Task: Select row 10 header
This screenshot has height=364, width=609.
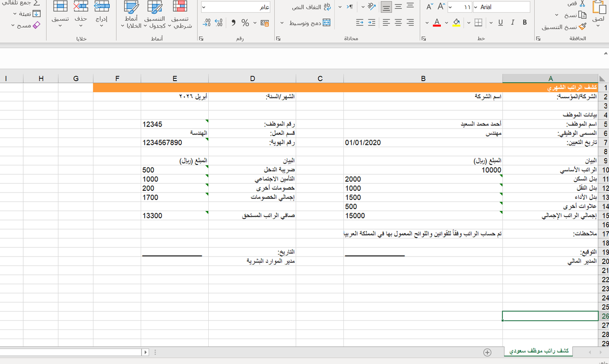Action: [604, 170]
